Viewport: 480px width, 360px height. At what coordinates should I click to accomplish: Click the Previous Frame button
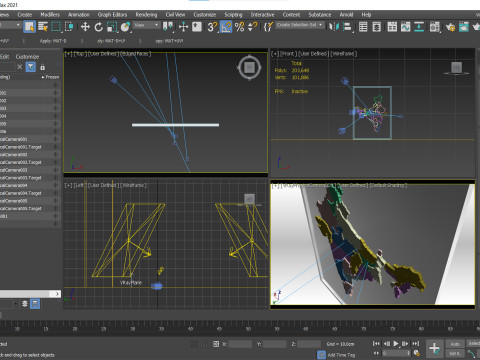[x=386, y=343]
